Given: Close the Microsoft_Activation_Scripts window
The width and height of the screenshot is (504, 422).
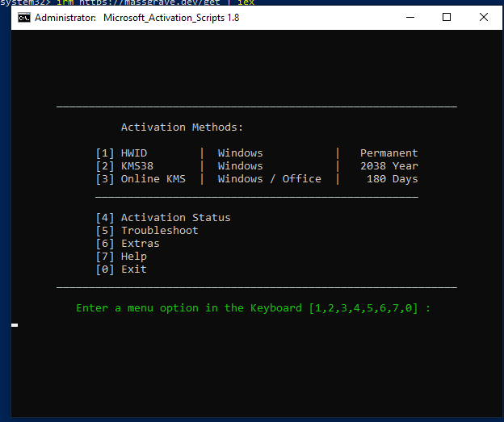Looking at the screenshot, I should [x=484, y=17].
